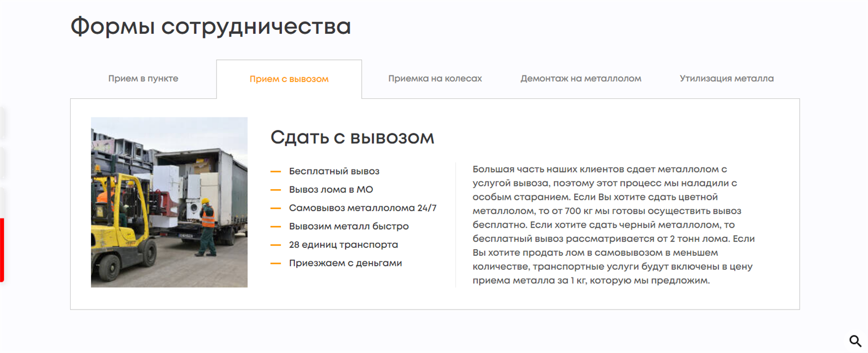The image size is (868, 353).
Task: Click the paragraph starting with Большая часть
Action: point(613,224)
